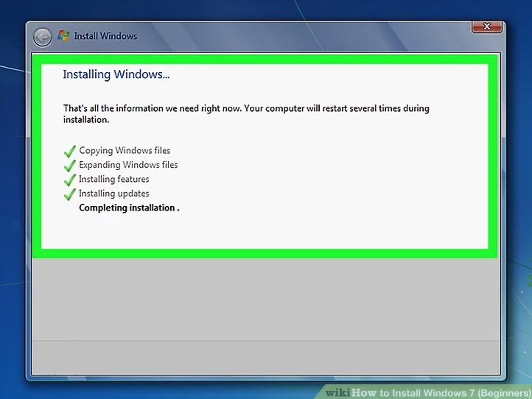Click the checkmark beside Installing updates
532x399 pixels.
pos(70,194)
